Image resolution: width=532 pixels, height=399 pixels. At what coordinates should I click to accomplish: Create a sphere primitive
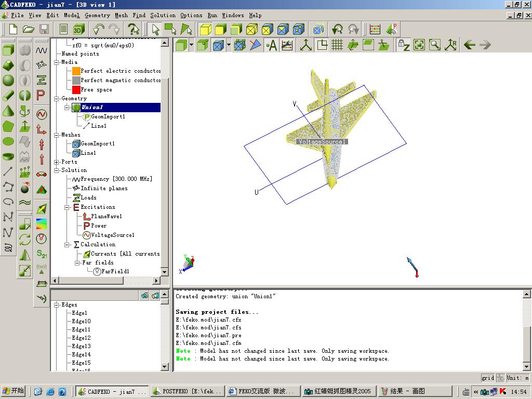8,80
